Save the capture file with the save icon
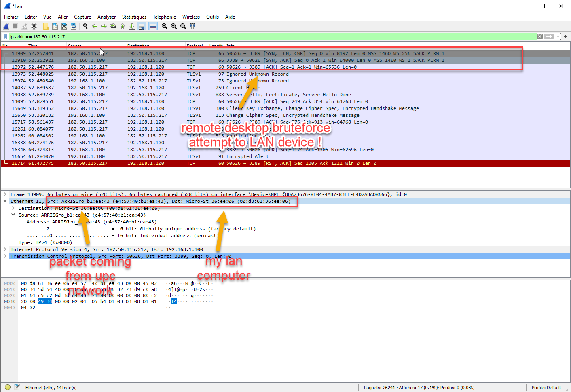571x392 pixels. 55,26
